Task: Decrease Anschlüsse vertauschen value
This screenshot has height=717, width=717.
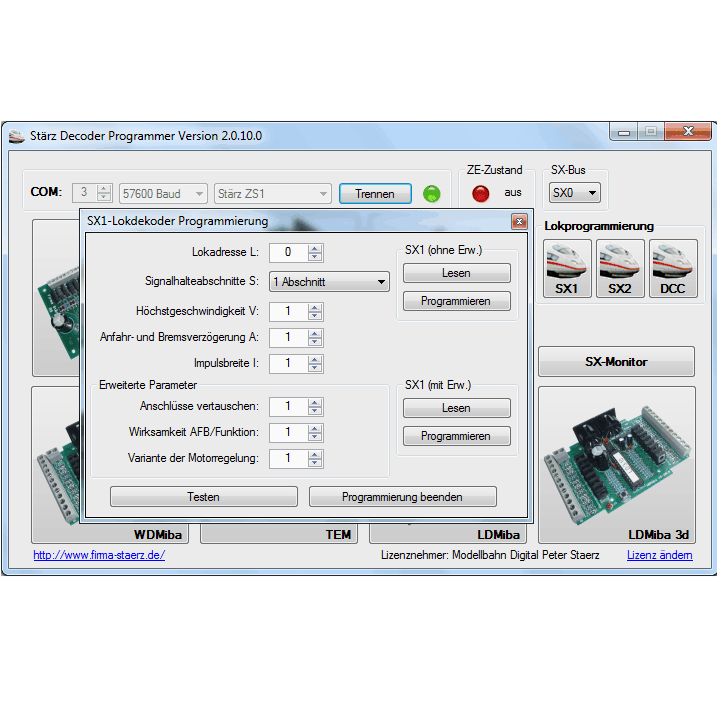Action: 315,411
